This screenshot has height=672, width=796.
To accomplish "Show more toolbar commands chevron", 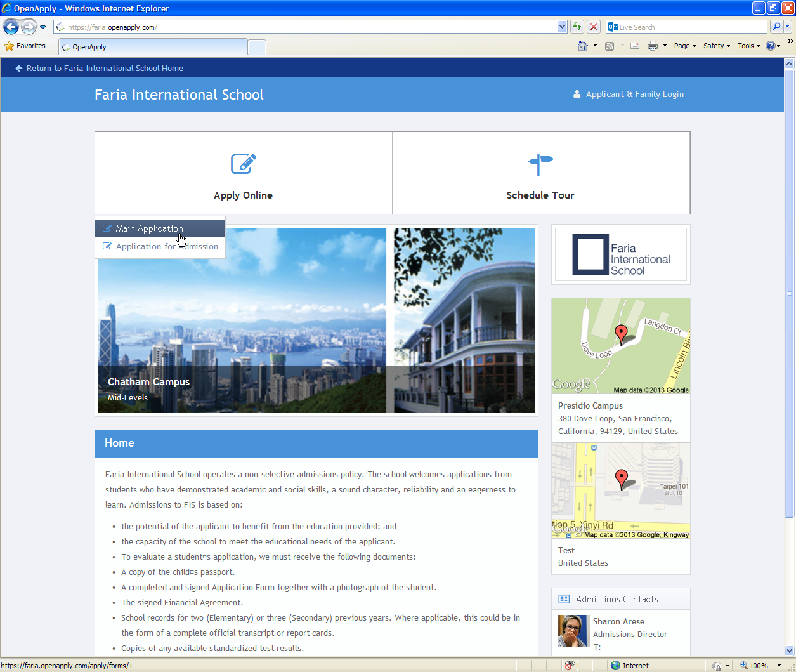I will coord(790,41).
